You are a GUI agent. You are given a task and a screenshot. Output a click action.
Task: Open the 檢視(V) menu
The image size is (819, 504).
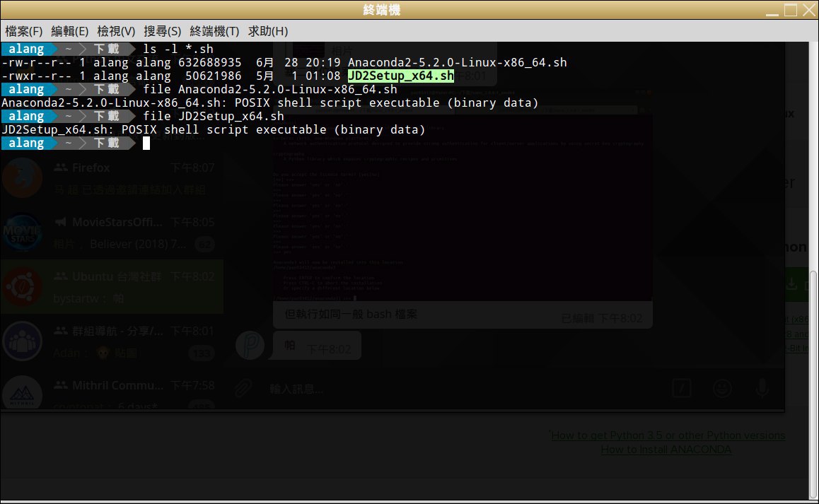[116, 31]
